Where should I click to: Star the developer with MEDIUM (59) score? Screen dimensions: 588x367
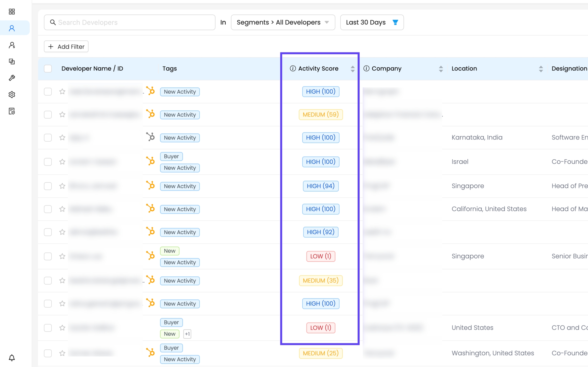62,115
